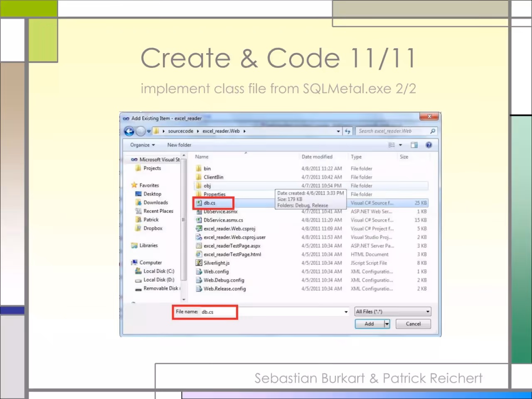Close the Add Existing Item dialog
The image size is (532, 399).
click(x=430, y=116)
